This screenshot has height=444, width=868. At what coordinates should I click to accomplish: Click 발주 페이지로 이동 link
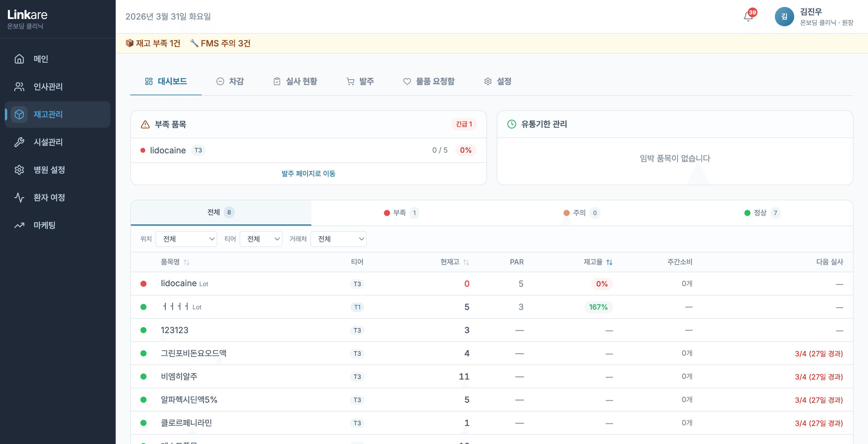coord(308,174)
